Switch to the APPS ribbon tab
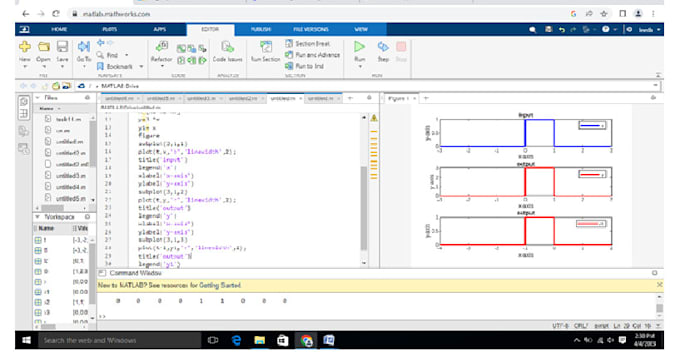The image size is (680, 362). (160, 29)
